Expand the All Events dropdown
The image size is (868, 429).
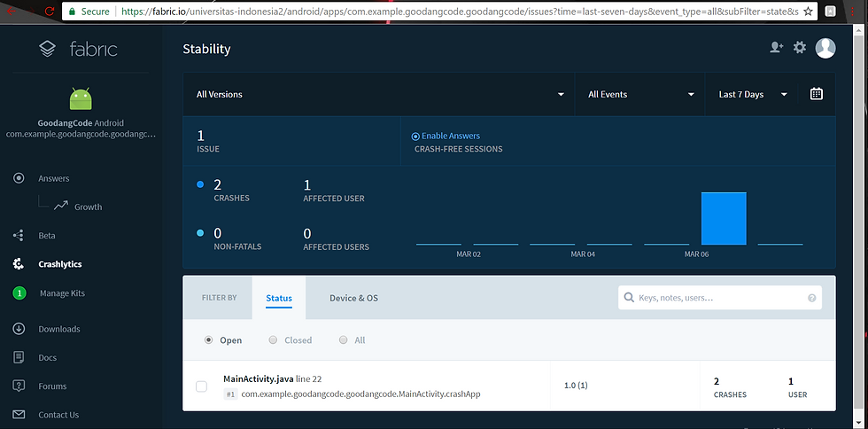639,94
